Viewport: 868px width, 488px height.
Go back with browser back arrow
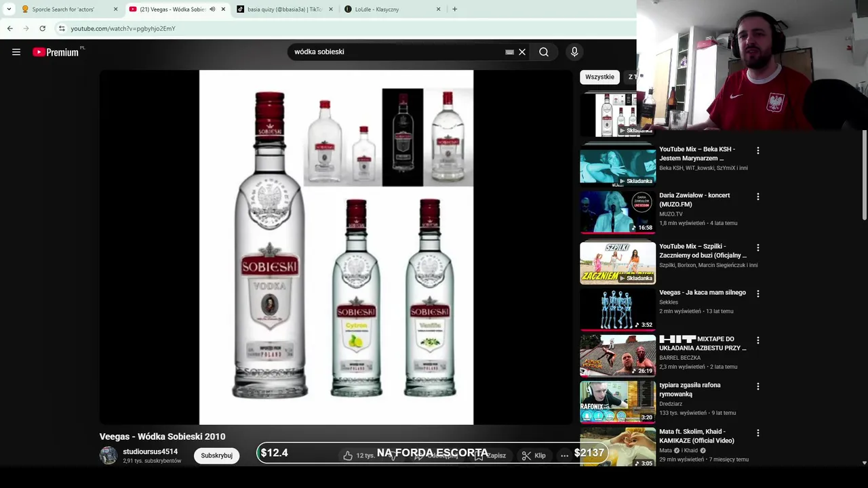pos(9,28)
